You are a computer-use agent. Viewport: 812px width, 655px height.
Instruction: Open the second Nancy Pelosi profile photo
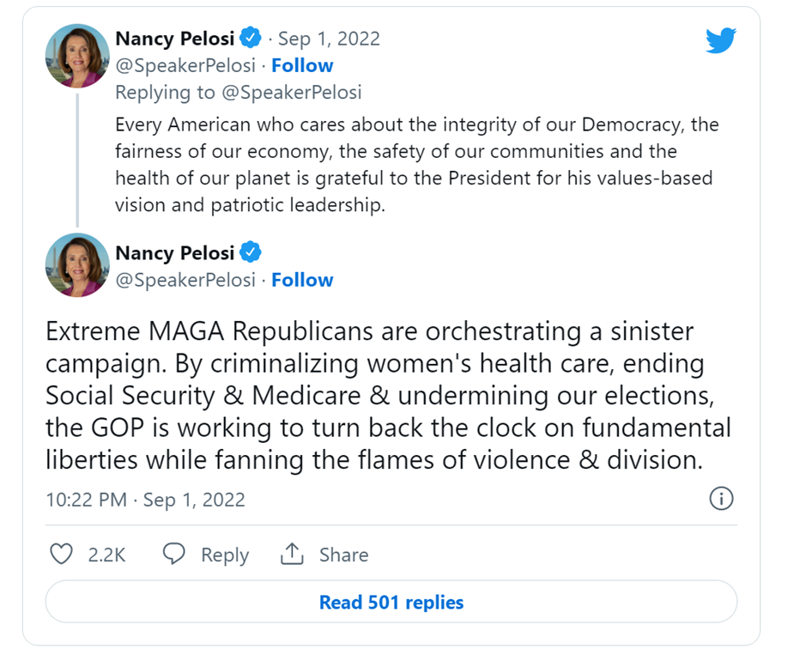77,264
